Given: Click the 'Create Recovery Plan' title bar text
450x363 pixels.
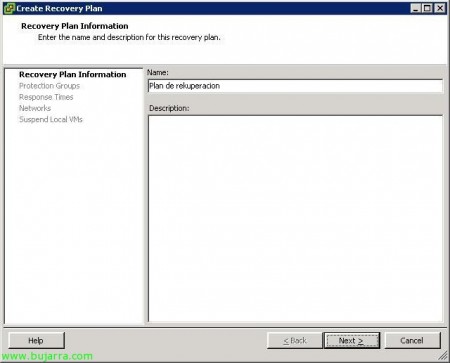Looking at the screenshot, I should 59,8.
